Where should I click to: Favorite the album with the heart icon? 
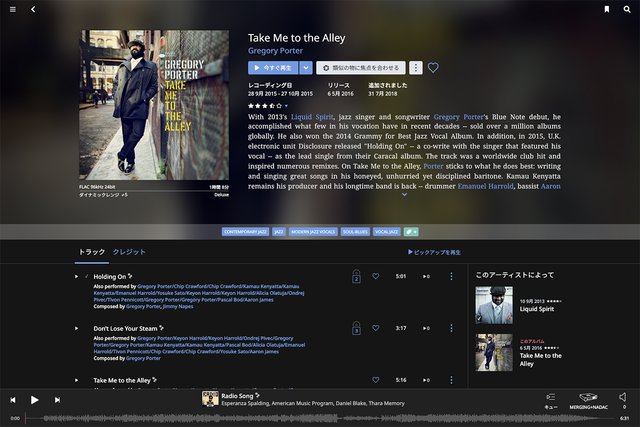point(433,68)
